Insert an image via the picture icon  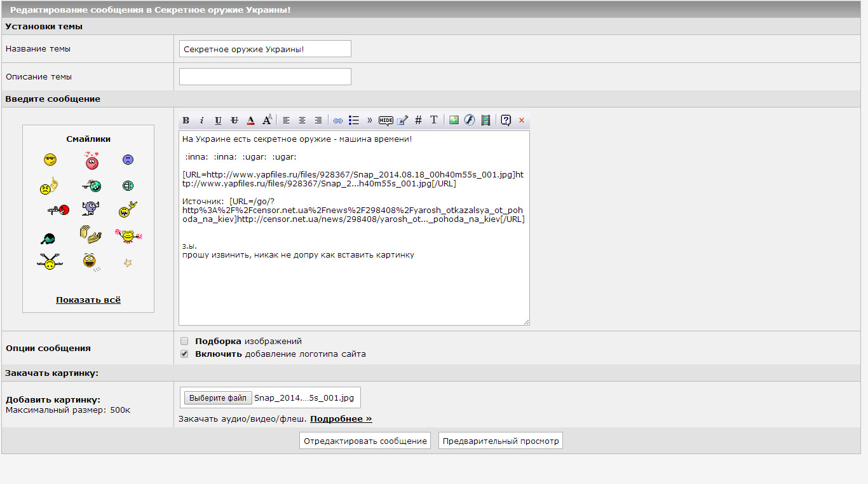coord(454,120)
